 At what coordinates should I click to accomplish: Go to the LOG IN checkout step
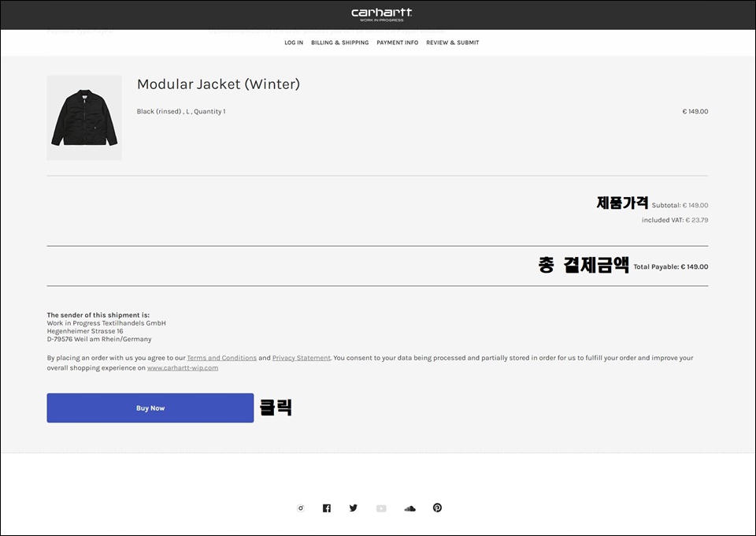coord(294,43)
